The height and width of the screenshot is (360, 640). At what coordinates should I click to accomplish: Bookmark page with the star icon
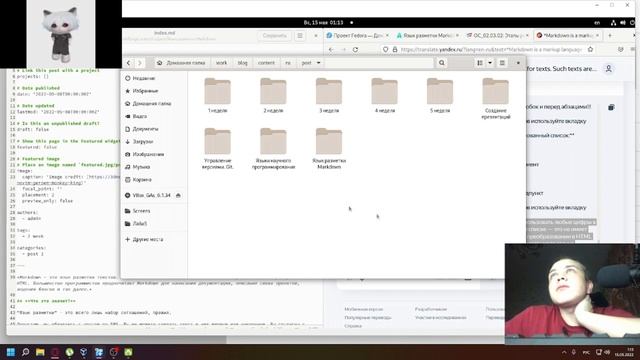coord(591,49)
